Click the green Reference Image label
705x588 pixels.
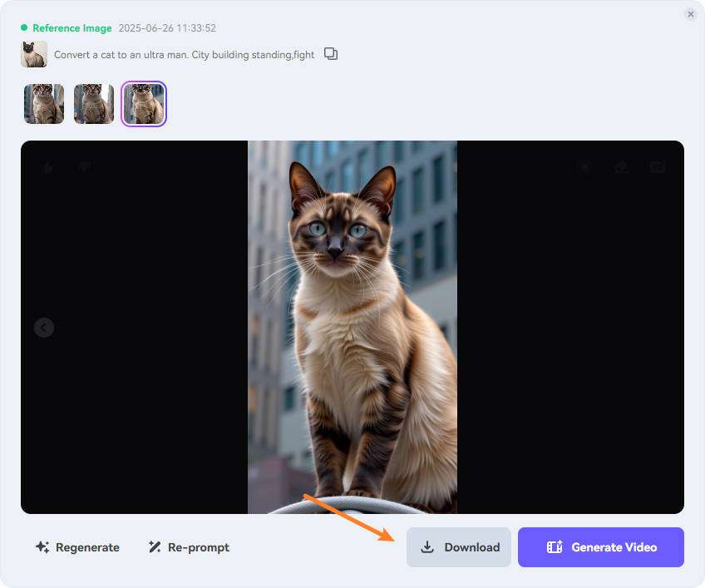[x=71, y=28]
